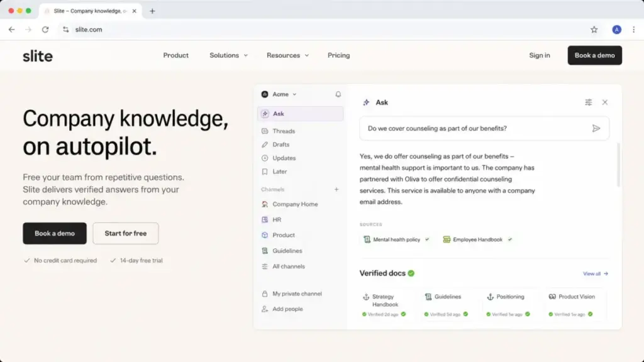Click the Verified docs green check badge
Viewport: 644px width, 362px height.
[411, 273]
